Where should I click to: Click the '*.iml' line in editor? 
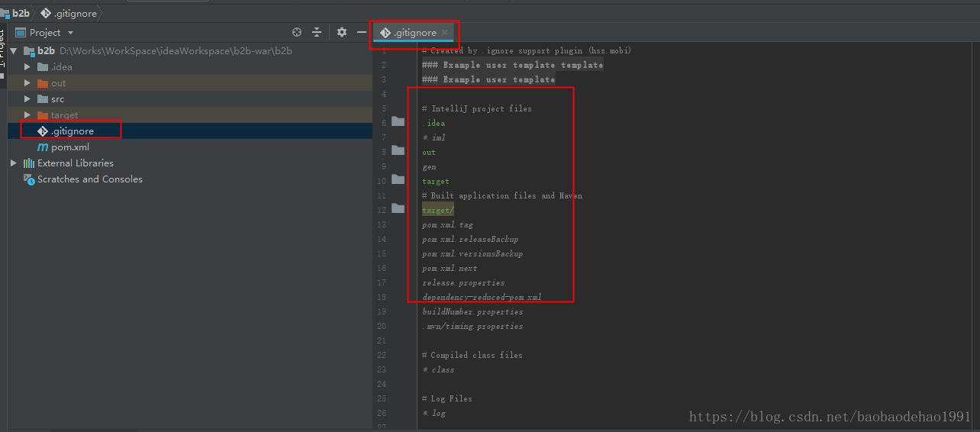click(434, 138)
